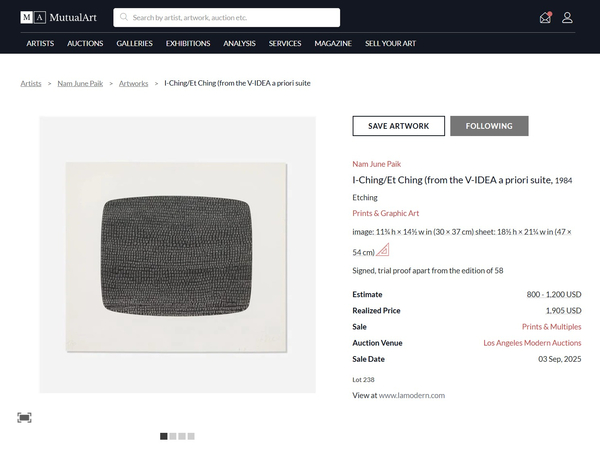This screenshot has width=600, height=451.
Task: Expand the Artists navigation menu
Action: tap(40, 43)
